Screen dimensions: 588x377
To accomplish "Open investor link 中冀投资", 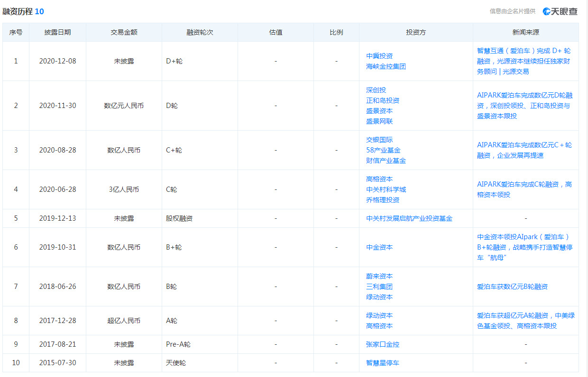I will (x=379, y=56).
